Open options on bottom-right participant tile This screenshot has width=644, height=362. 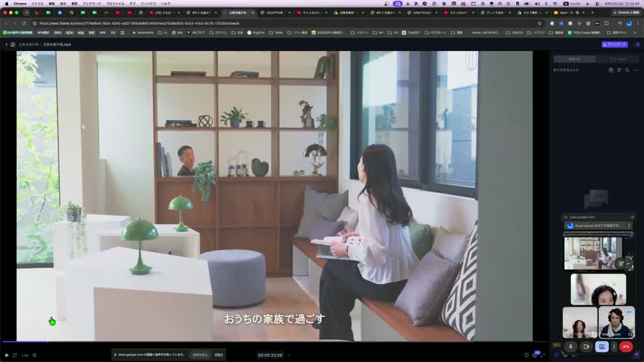[629, 312]
